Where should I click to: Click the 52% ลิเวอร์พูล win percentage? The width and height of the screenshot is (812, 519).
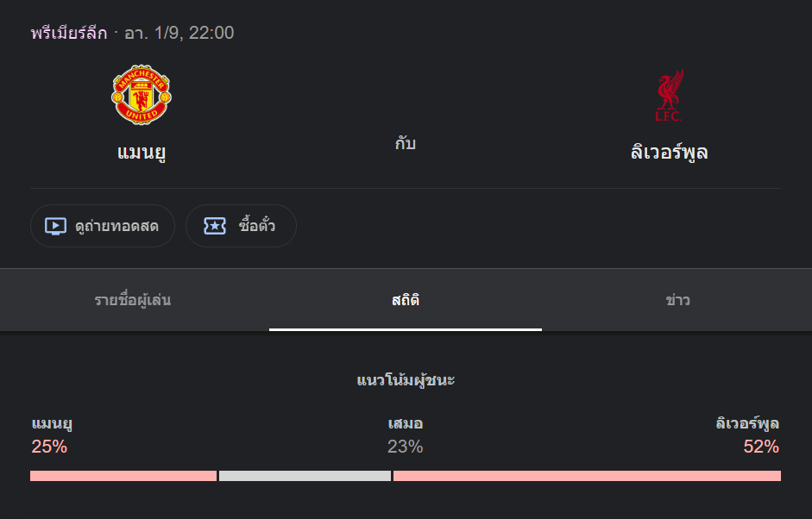[761, 447]
